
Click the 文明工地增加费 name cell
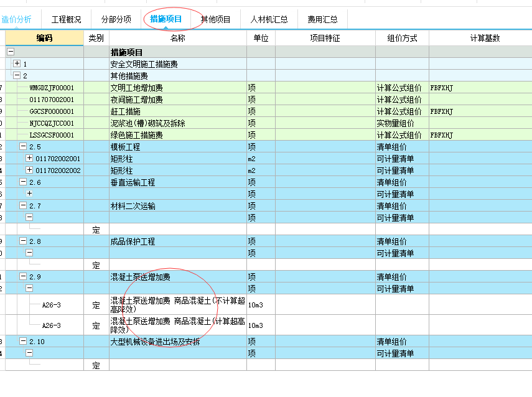178,88
